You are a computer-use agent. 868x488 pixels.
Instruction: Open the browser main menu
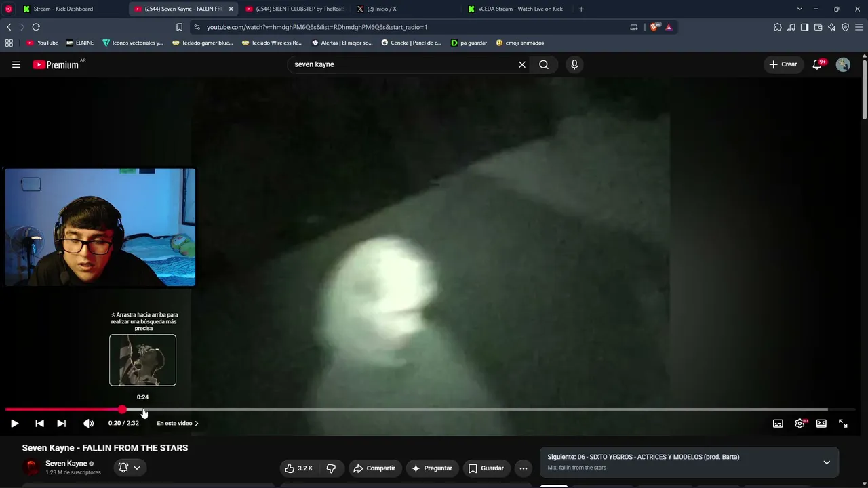click(x=859, y=27)
